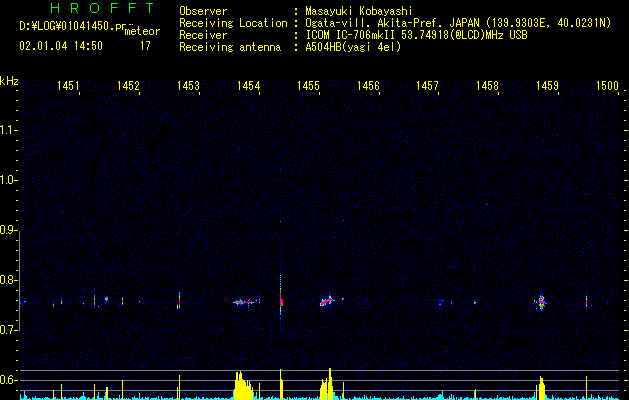Click the 1459 time axis marker
Screen dimensions: 629x400
click(547, 85)
